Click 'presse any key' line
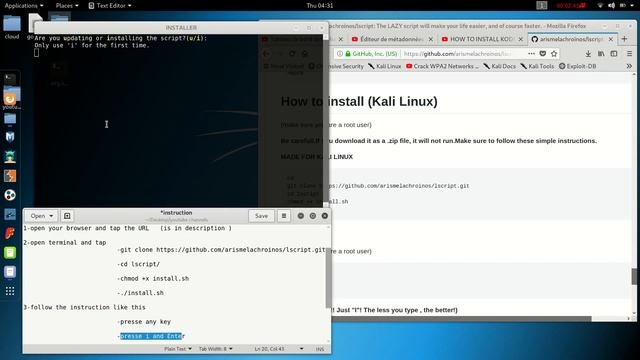The width and height of the screenshot is (640, 360). (x=144, y=322)
